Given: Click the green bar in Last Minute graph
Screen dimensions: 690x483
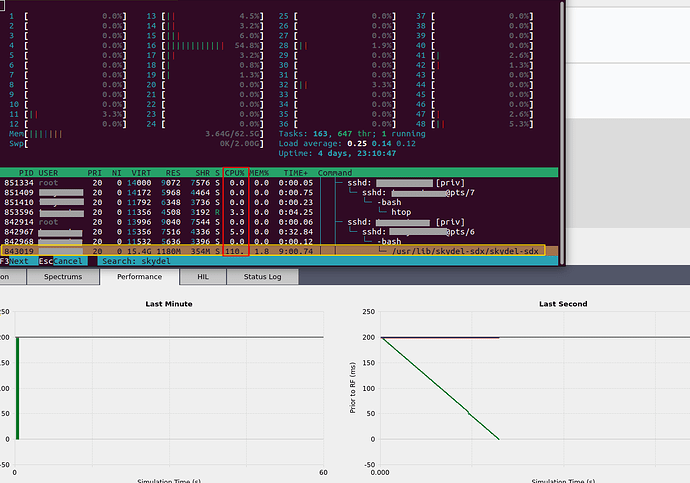Looking at the screenshot, I should point(17,388).
